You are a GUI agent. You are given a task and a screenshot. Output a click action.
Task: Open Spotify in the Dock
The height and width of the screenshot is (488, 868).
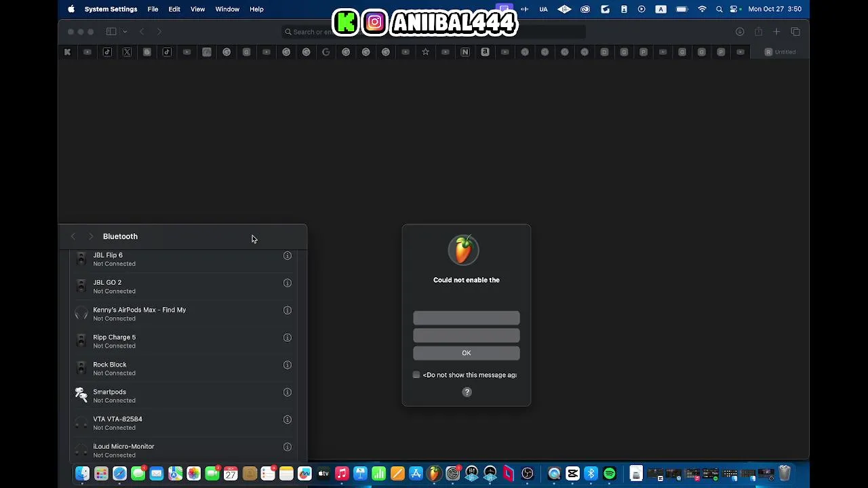pos(609,474)
